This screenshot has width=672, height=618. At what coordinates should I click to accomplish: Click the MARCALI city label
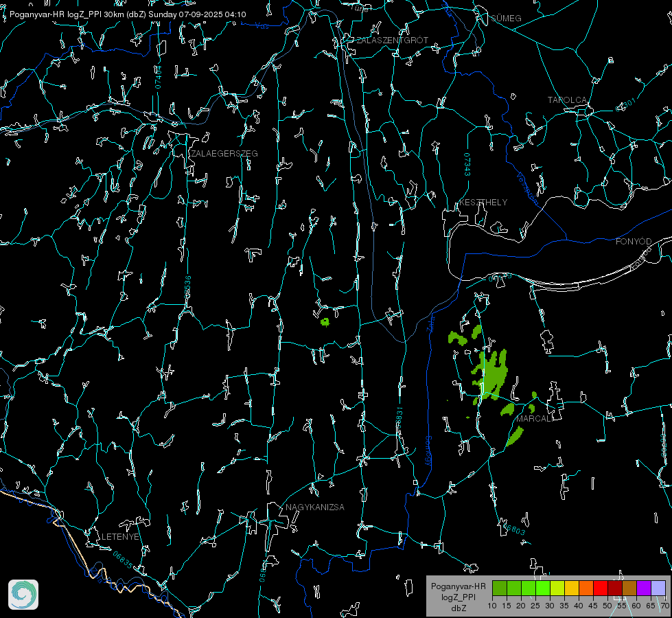tap(534, 419)
